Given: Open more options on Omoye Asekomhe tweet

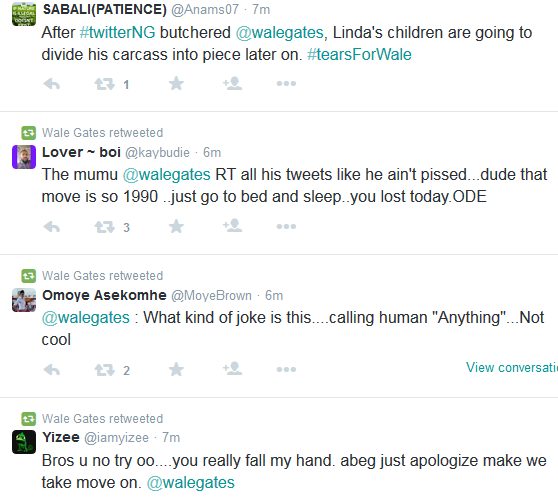Looking at the screenshot, I should click(x=286, y=369).
